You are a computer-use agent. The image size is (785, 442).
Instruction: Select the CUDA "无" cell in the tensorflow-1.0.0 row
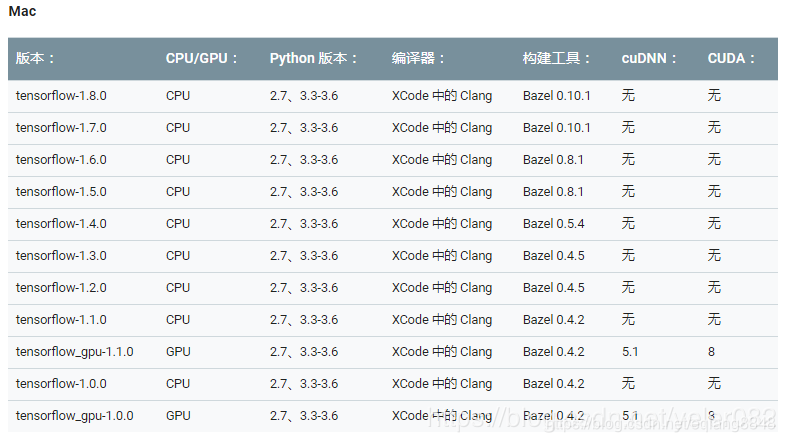click(x=714, y=384)
